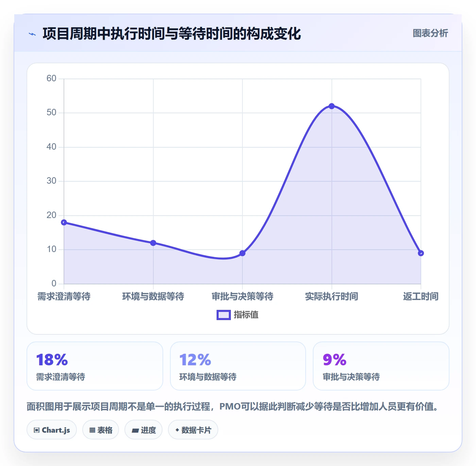Click the 审批与决策等待 x-axis label

(x=242, y=296)
